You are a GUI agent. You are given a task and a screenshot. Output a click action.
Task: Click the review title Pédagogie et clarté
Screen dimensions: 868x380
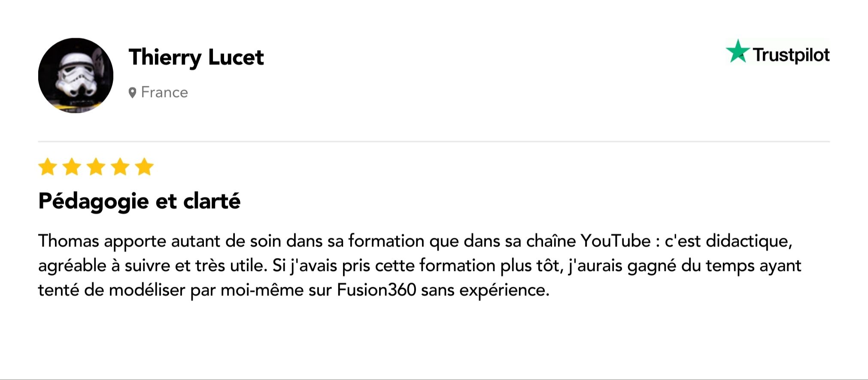[139, 201]
